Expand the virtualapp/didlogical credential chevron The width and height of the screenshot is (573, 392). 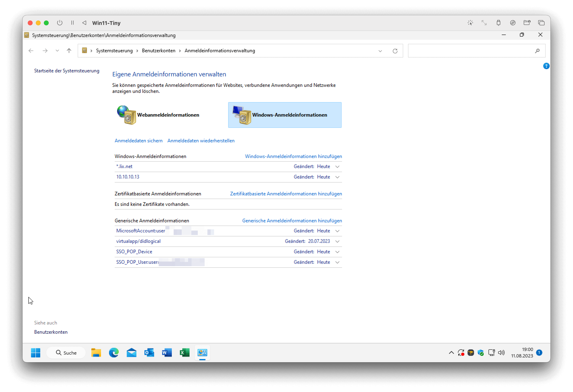[338, 241]
